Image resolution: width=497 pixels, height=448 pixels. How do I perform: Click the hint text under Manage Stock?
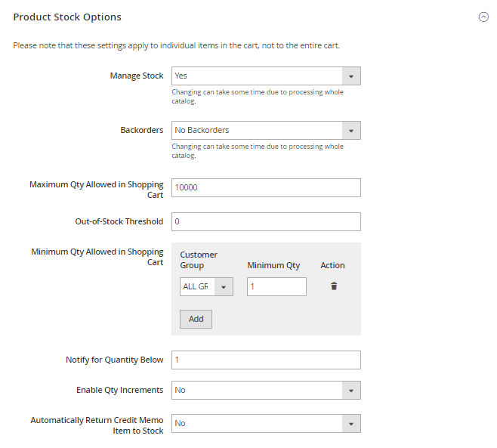pos(258,97)
